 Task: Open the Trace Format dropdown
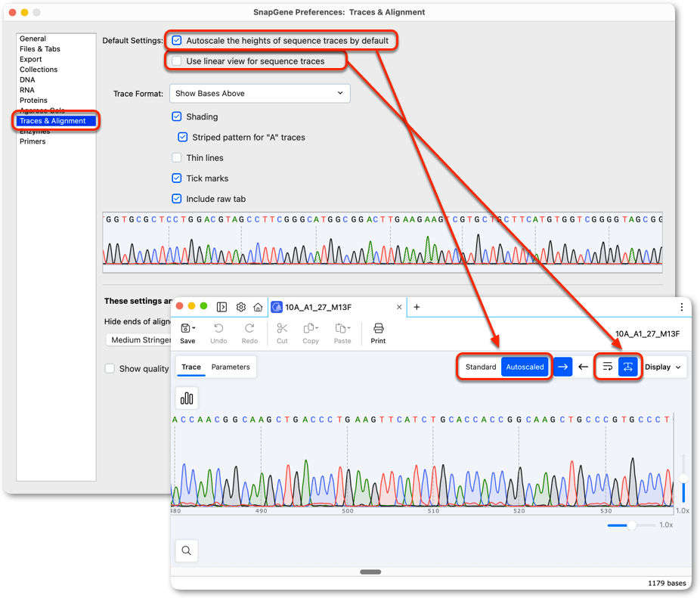[260, 93]
